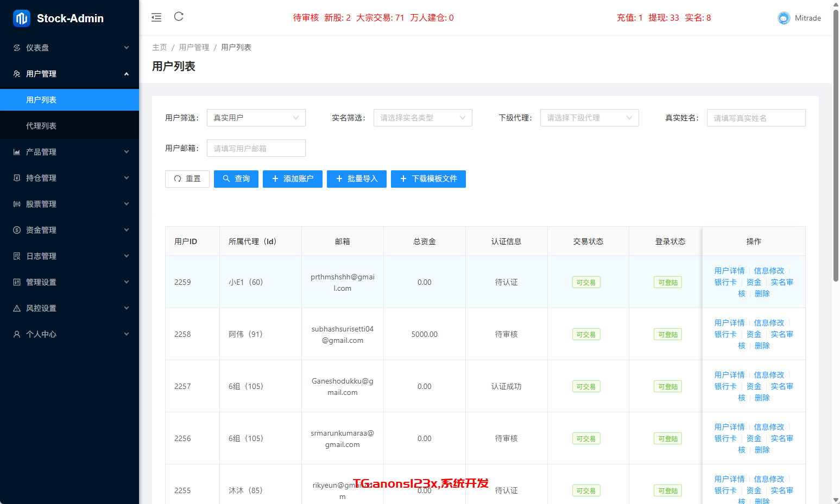Open the 实名筛选 type dropdown

coord(422,118)
